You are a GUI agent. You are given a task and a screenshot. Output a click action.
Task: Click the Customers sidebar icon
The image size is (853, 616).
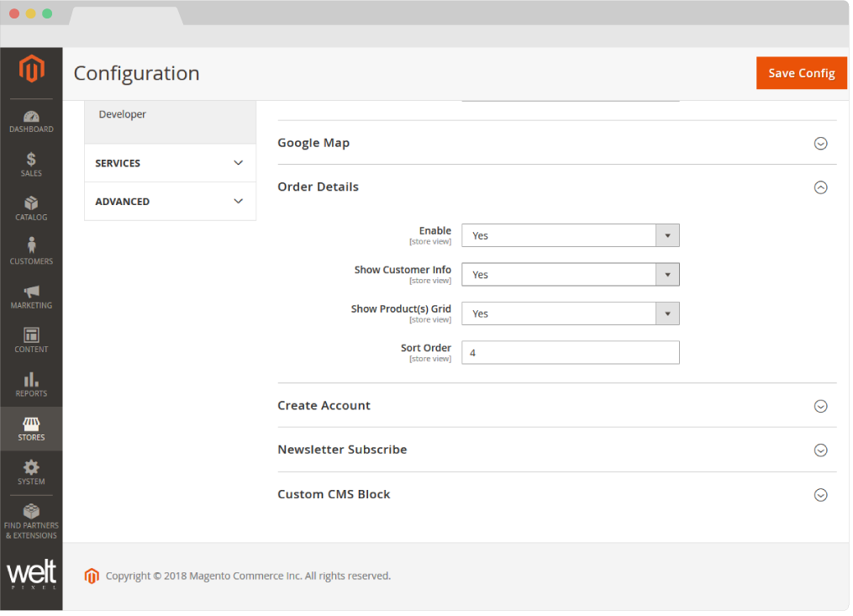click(31, 250)
